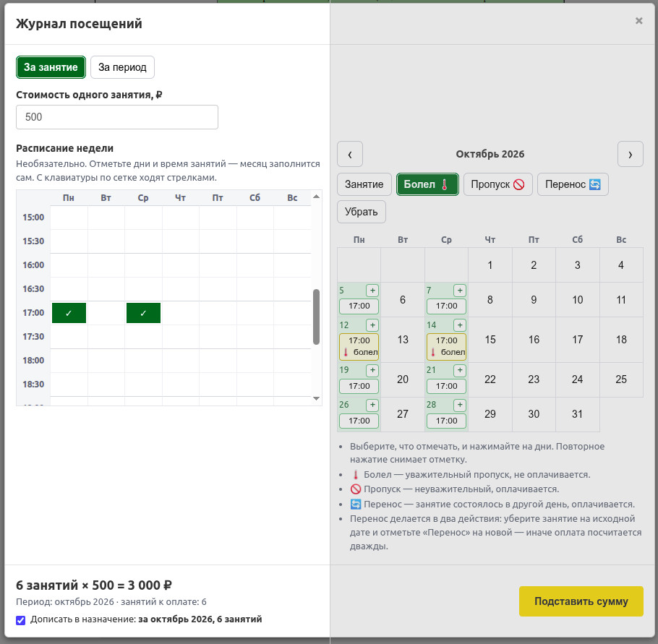Click the schedule scroll down arrow
This screenshot has height=644, width=658.
317,398
